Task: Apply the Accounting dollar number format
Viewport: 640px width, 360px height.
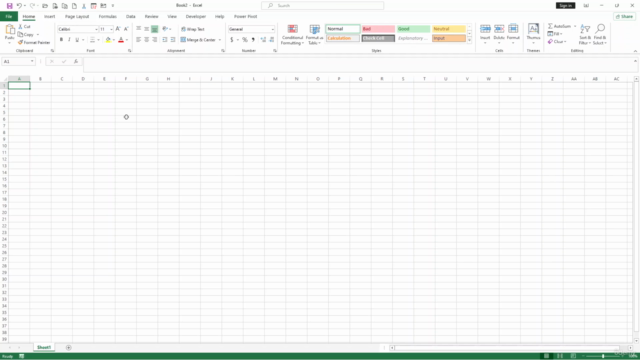Action: [x=231, y=40]
